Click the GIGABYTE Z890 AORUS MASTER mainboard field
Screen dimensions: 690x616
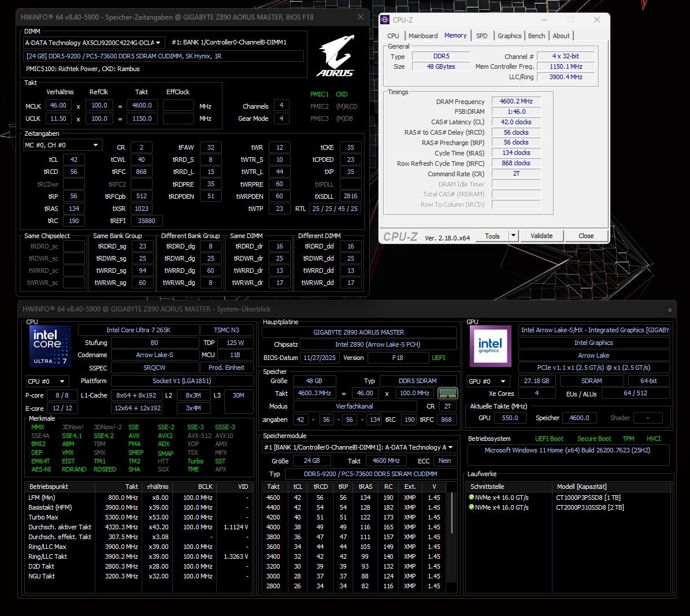tap(359, 332)
